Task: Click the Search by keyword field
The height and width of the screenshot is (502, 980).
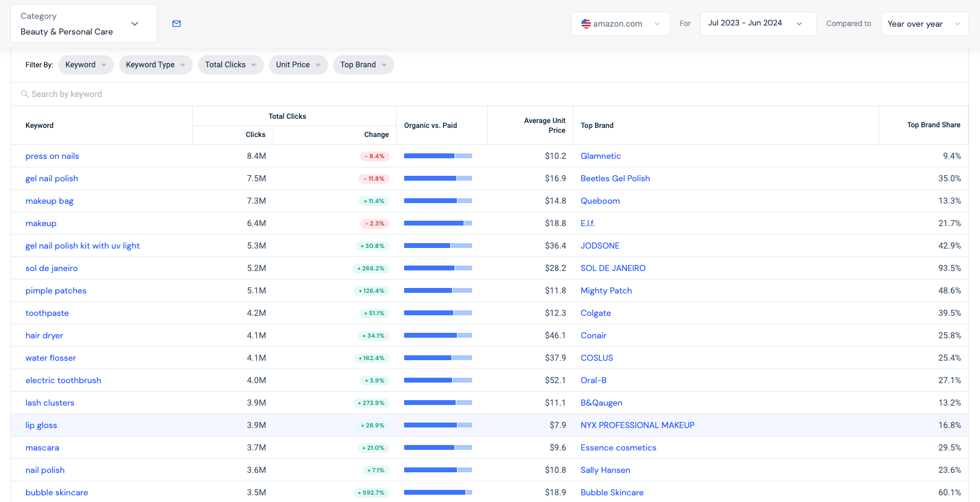Action: click(490, 94)
